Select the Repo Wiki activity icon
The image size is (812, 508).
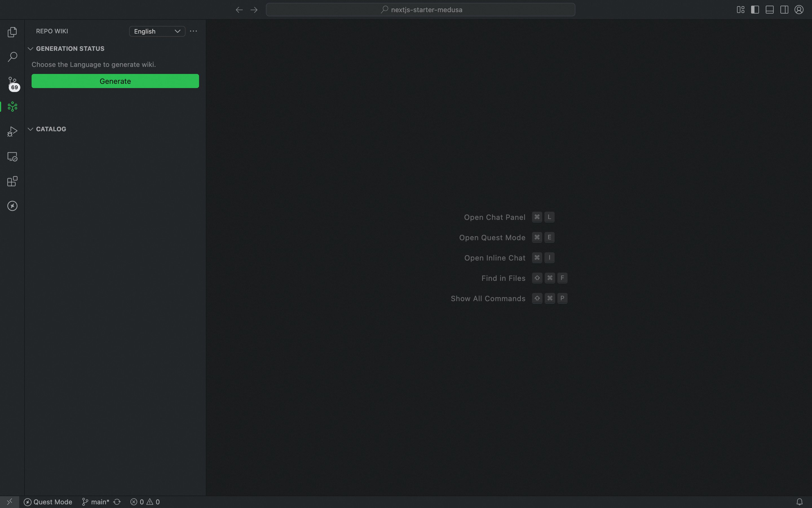(x=12, y=106)
